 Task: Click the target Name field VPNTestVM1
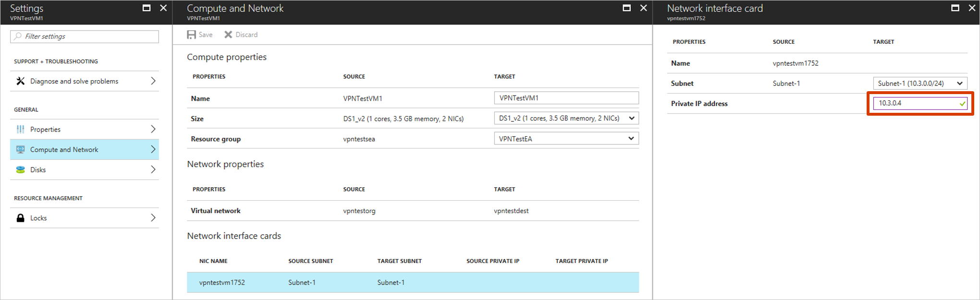coord(566,98)
